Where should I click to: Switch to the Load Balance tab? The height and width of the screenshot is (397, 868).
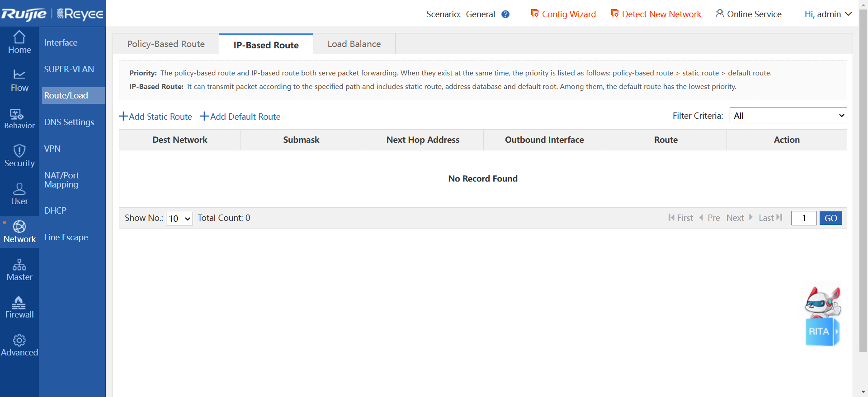tap(354, 44)
